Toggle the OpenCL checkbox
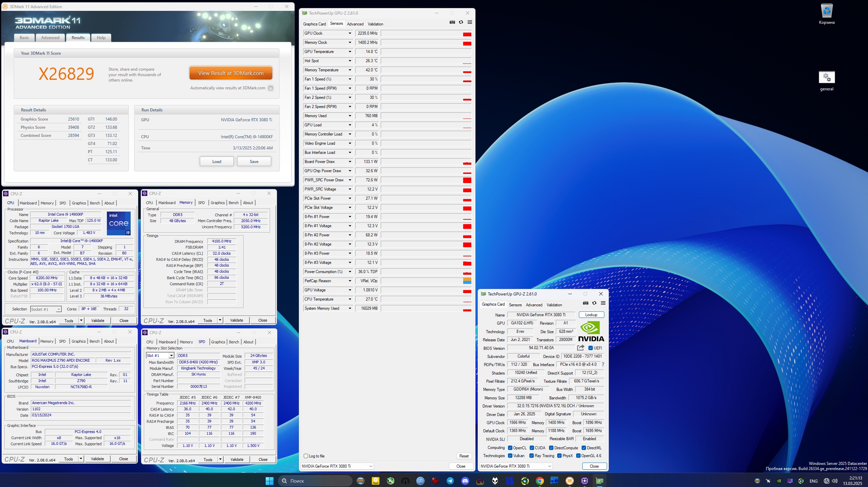This screenshot has width=868, height=487. click(510, 448)
